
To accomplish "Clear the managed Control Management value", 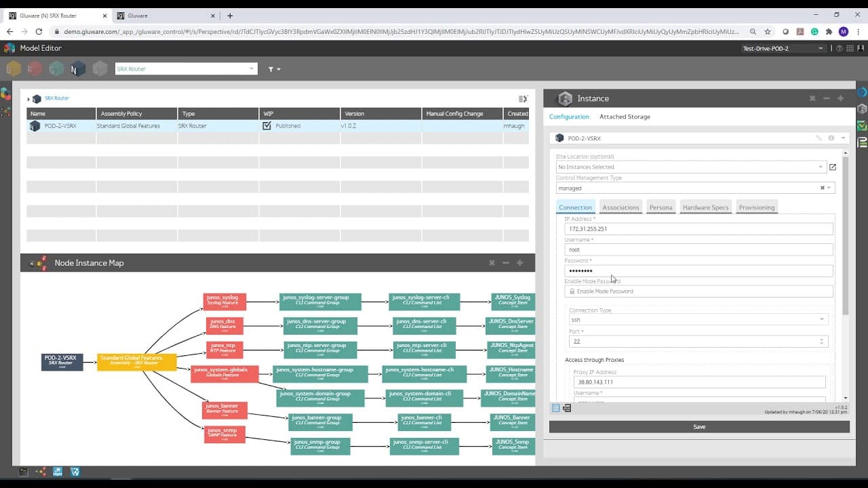I will tap(822, 188).
